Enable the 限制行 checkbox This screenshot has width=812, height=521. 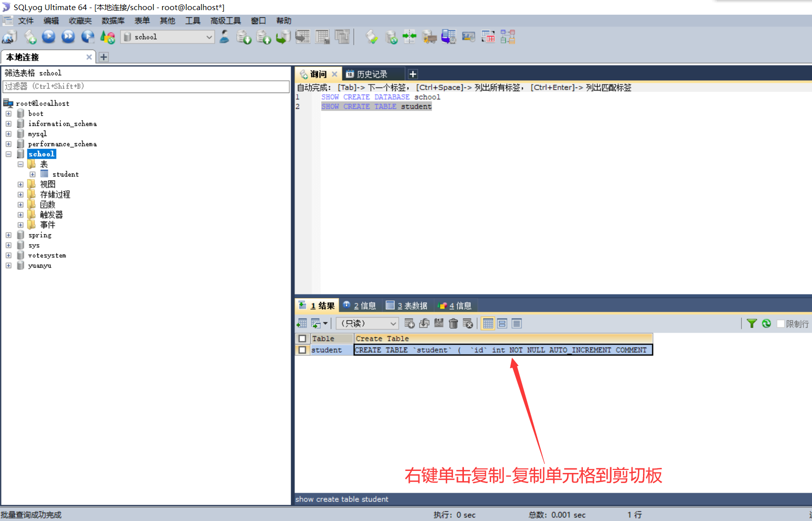(781, 324)
